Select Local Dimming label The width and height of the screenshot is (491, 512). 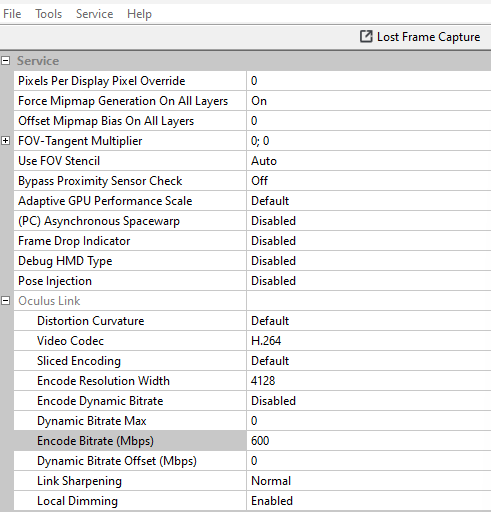click(x=77, y=501)
